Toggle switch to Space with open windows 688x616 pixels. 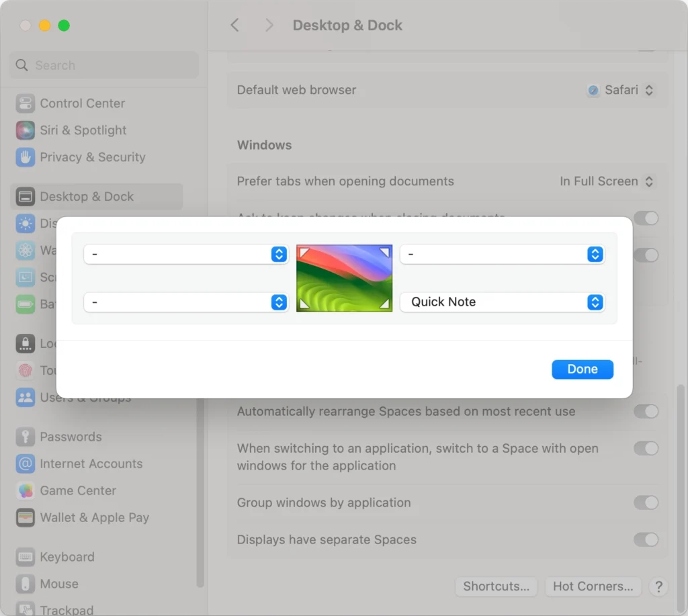pos(646,449)
